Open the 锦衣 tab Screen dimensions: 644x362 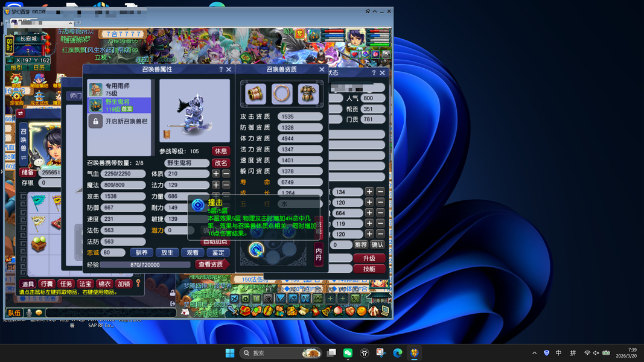point(104,284)
